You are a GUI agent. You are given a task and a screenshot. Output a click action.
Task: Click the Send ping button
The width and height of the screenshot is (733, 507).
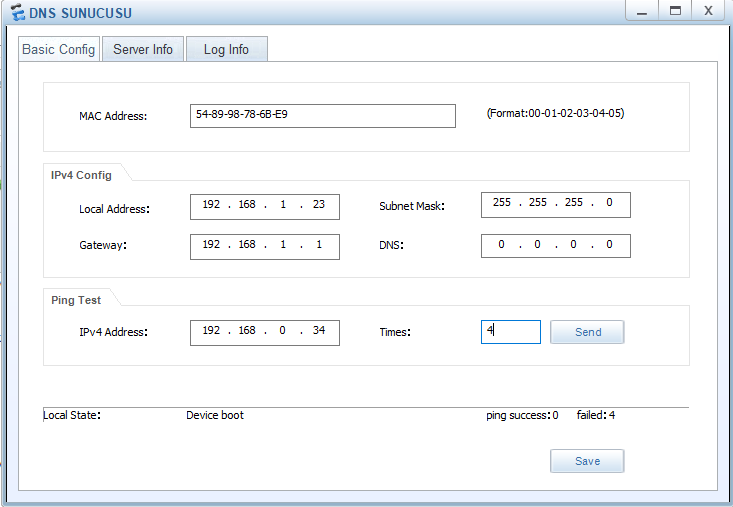[x=587, y=332]
